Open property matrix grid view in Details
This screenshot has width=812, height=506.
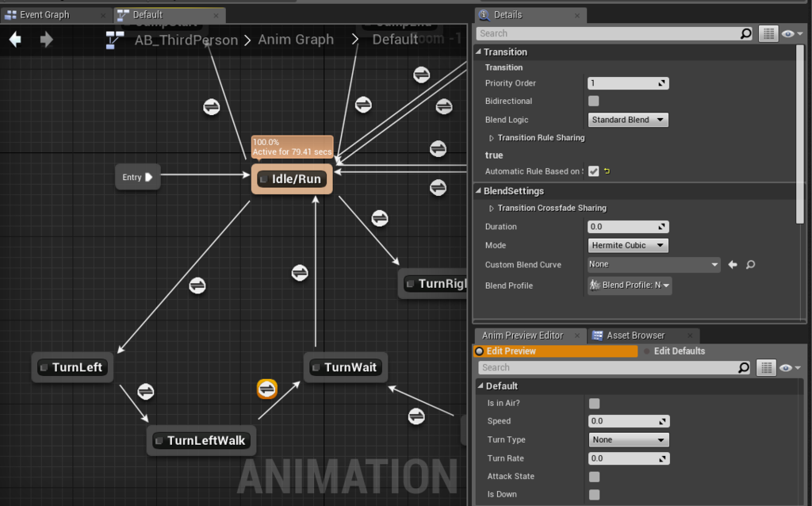[x=768, y=33]
